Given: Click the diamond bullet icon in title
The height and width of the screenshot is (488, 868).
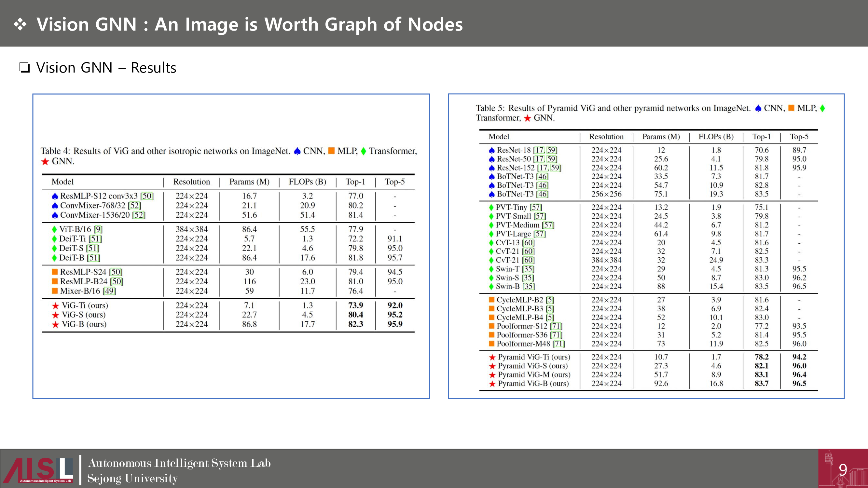Looking at the screenshot, I should point(20,24).
